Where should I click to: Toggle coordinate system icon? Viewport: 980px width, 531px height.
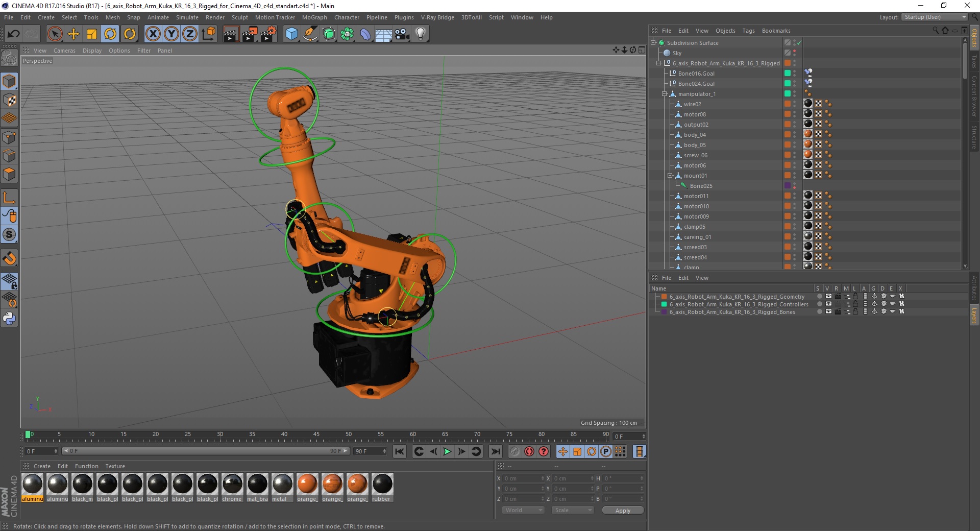click(208, 34)
